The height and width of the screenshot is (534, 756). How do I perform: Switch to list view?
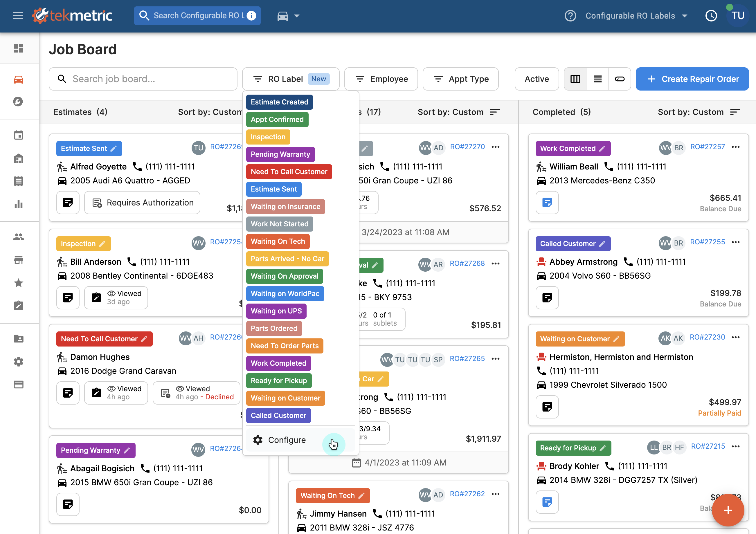tap(597, 79)
